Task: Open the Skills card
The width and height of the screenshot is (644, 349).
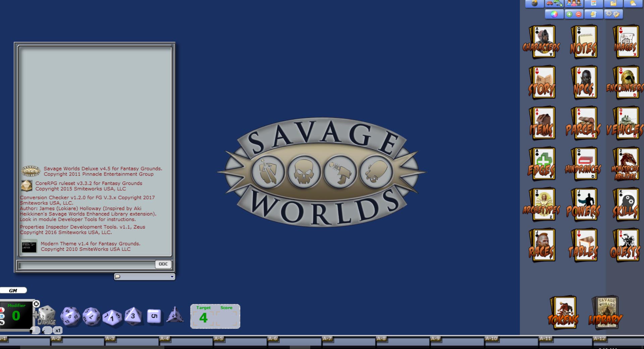Action: pyautogui.click(x=625, y=204)
